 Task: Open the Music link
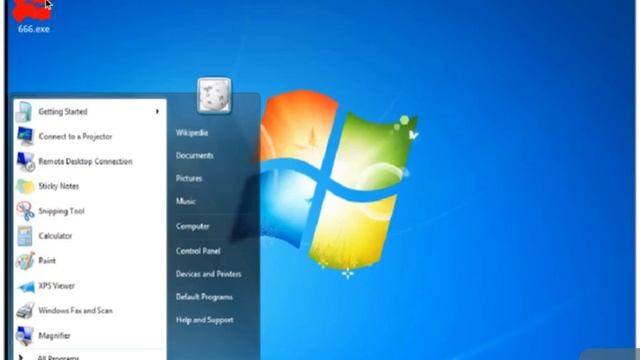186,201
